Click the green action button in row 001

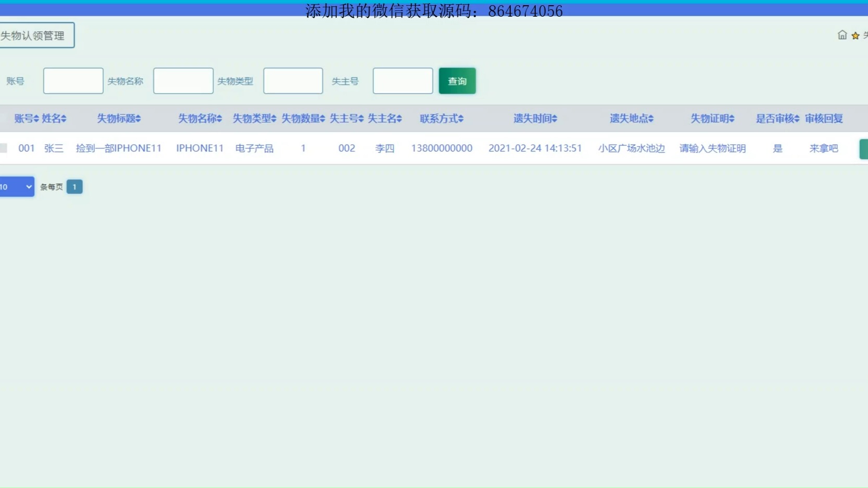[x=864, y=149]
